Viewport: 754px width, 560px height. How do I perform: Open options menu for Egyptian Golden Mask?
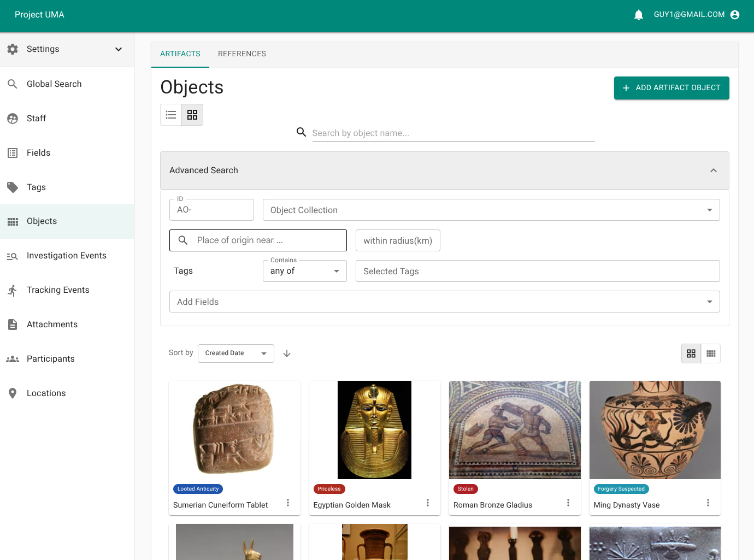click(x=428, y=503)
